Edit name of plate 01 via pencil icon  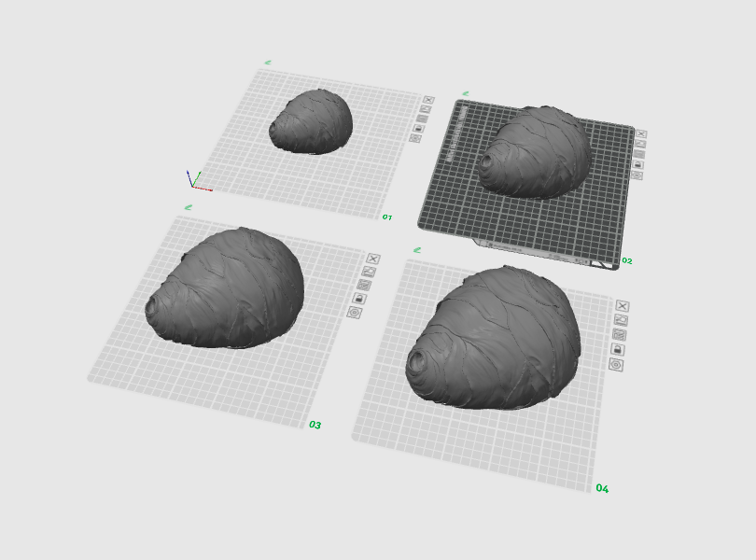point(268,63)
